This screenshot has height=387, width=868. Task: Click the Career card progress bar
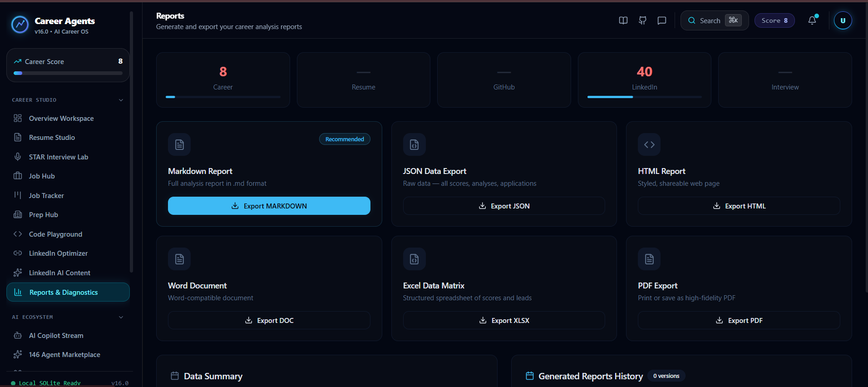click(x=223, y=97)
